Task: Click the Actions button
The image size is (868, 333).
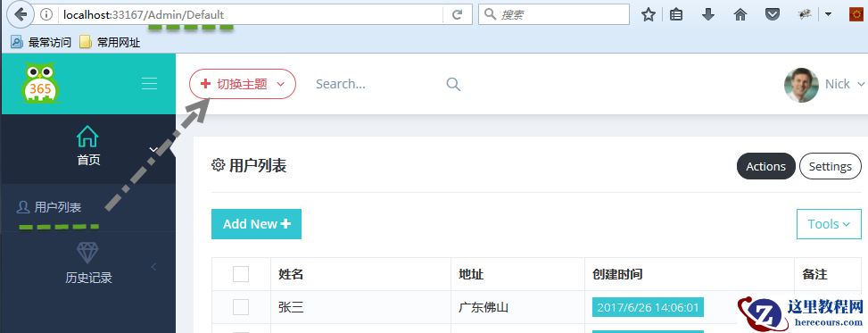Action: pyautogui.click(x=766, y=166)
